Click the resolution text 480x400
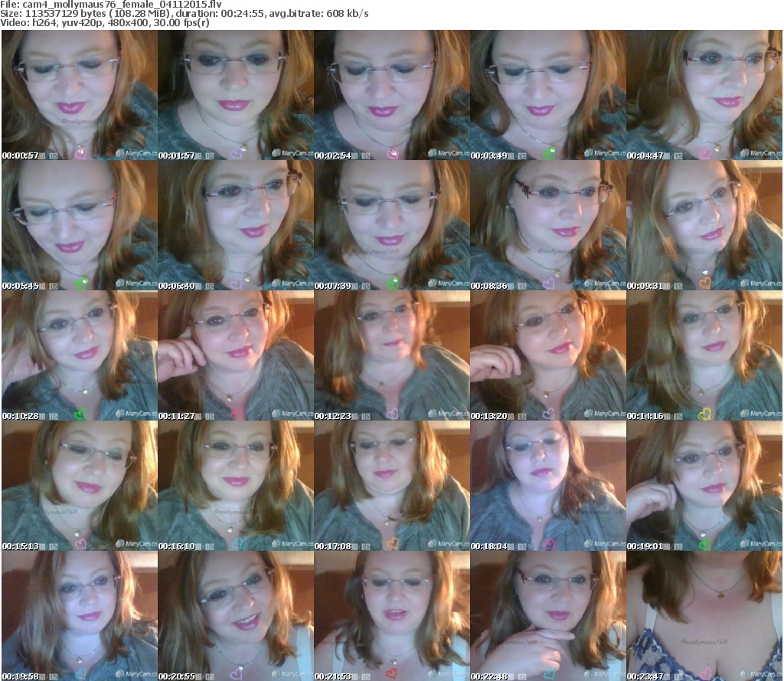This screenshot has height=681, width=784. point(129,22)
